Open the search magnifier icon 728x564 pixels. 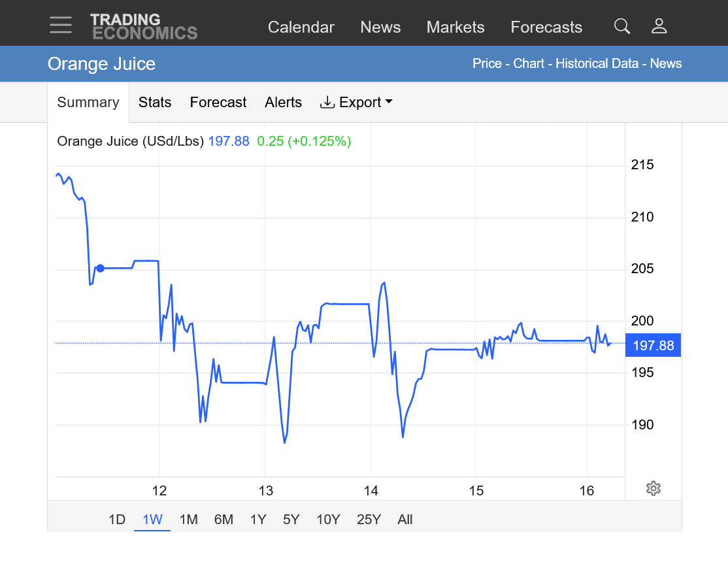(622, 26)
